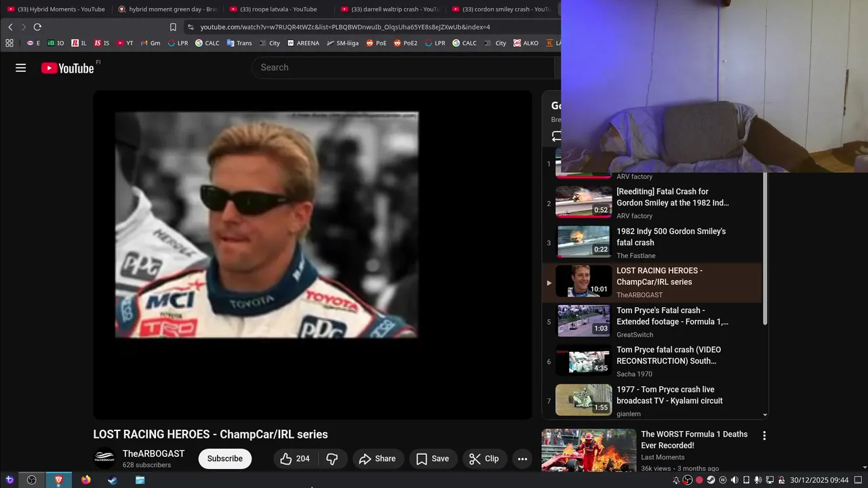Open the AREENA bookmark

click(303, 43)
